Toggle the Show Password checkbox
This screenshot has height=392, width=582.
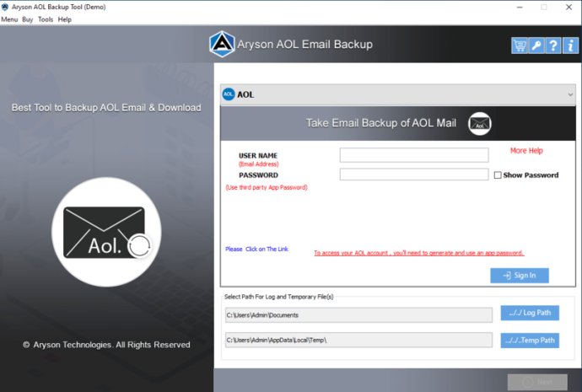[498, 175]
